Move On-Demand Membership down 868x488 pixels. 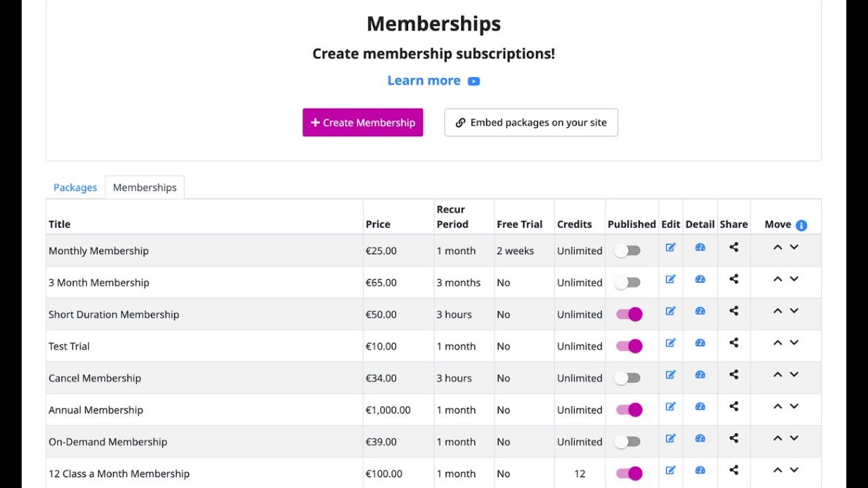[794, 439]
